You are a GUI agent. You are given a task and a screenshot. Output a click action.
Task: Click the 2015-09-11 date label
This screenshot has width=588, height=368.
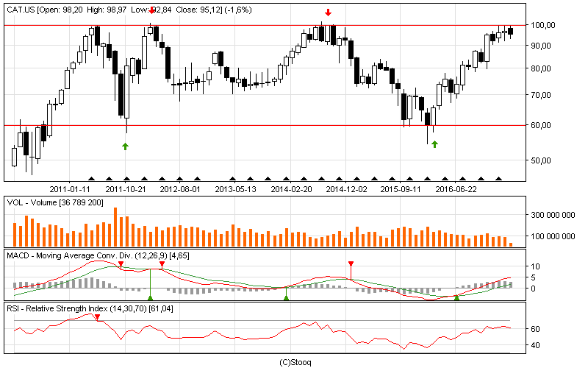coord(401,189)
